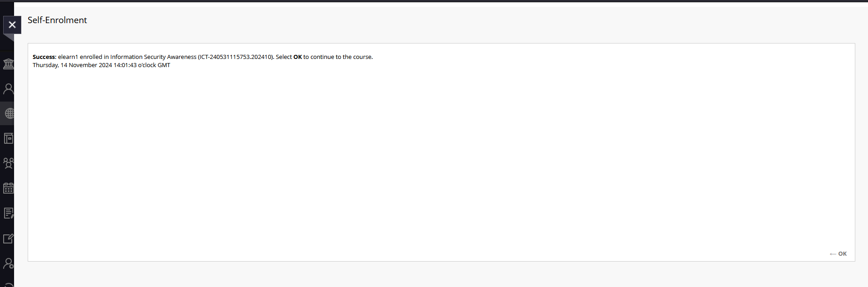Open Tools square-with-pencil icon
The height and width of the screenshot is (287, 868).
click(x=8, y=238)
